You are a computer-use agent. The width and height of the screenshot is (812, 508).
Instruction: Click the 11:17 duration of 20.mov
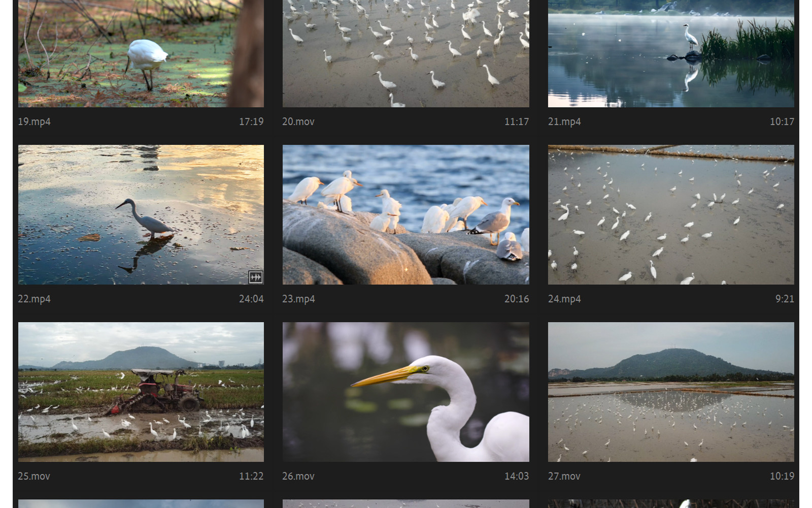tap(517, 122)
